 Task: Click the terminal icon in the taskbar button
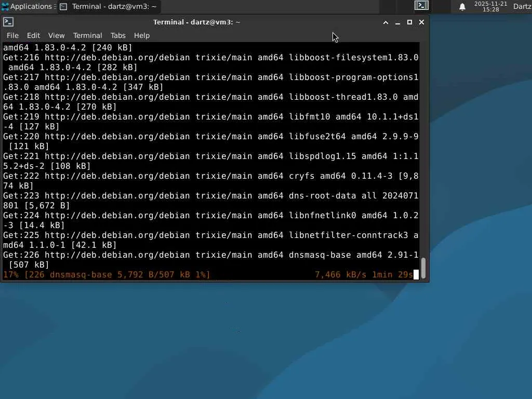tap(63, 6)
